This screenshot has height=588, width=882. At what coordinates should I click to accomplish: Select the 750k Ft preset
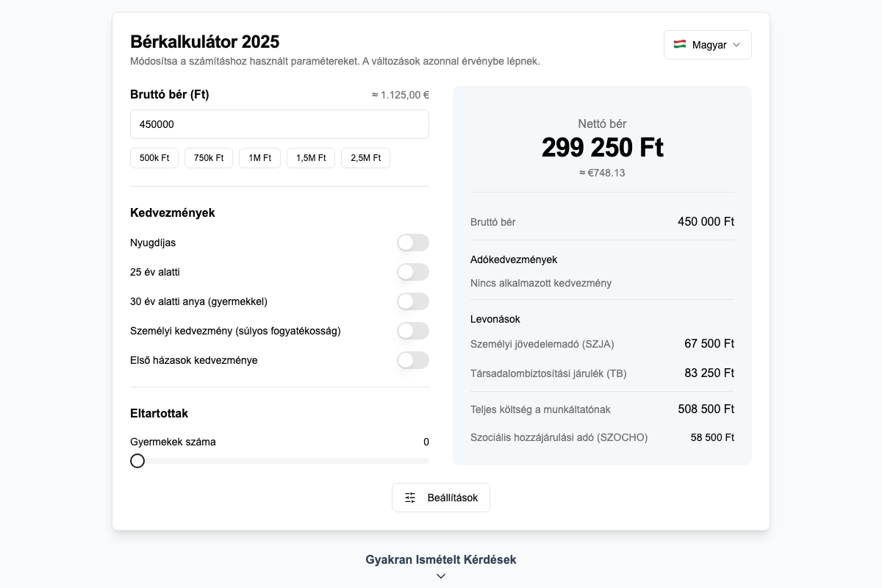click(208, 157)
